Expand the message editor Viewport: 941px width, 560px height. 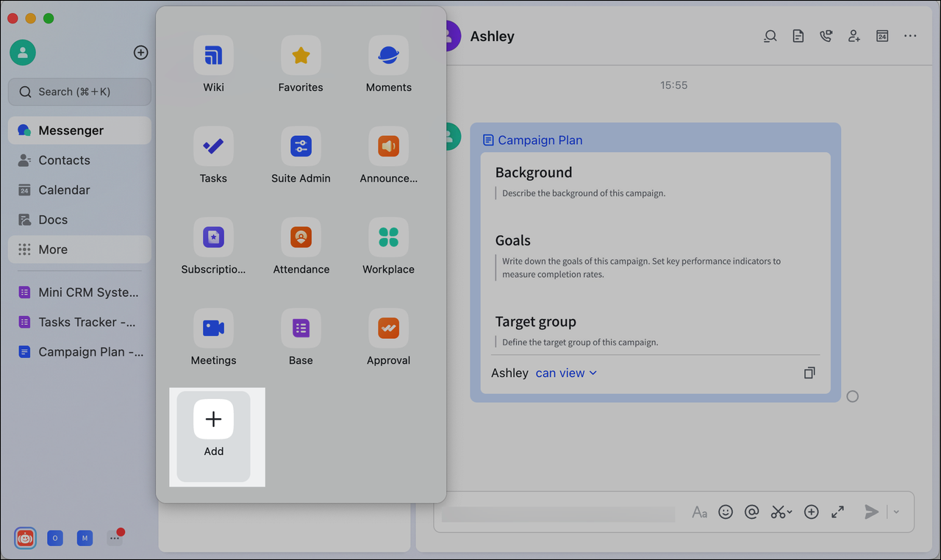point(837,512)
